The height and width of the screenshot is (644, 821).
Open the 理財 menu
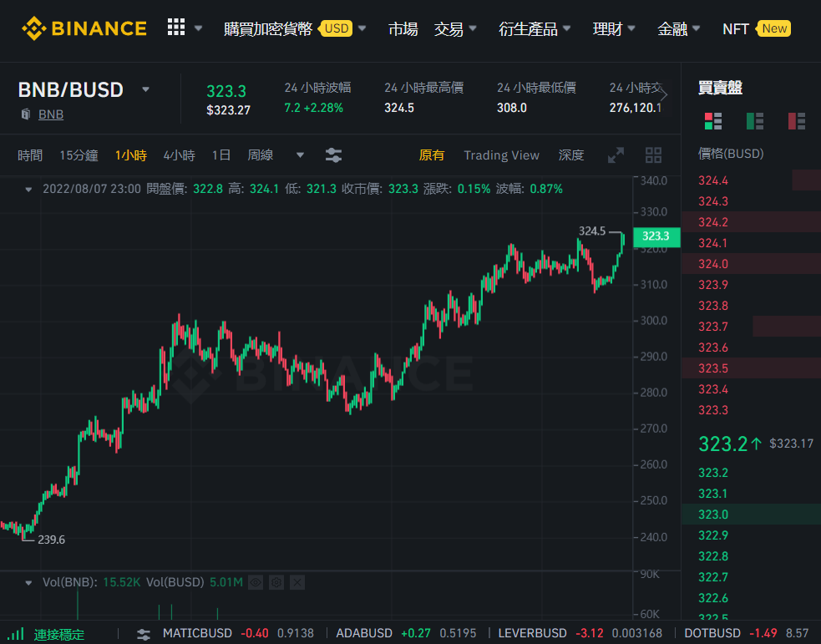[x=607, y=28]
